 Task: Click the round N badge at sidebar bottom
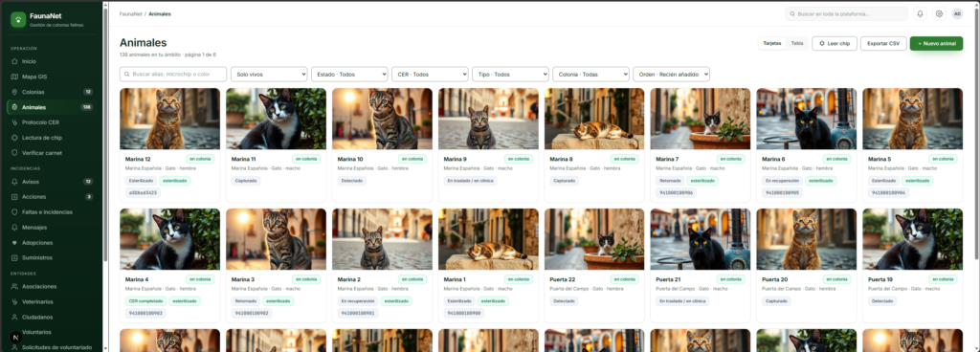[x=15, y=337]
